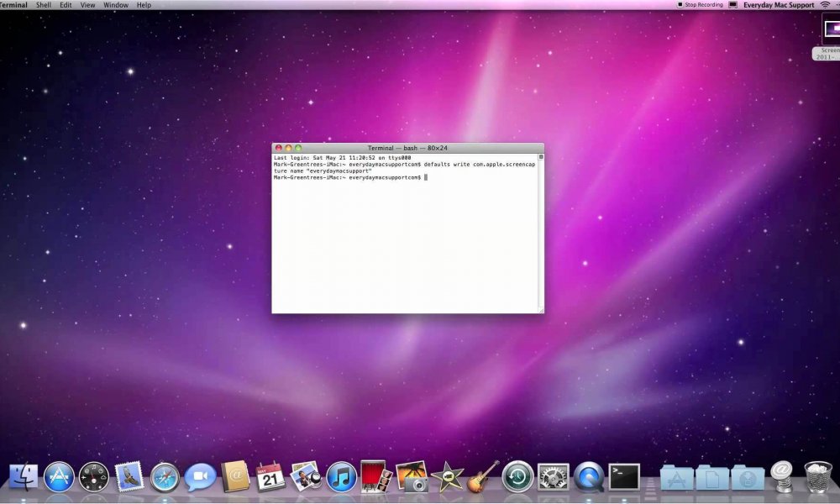Open the Window menu in menu bar
840x504 pixels.
pyautogui.click(x=116, y=5)
